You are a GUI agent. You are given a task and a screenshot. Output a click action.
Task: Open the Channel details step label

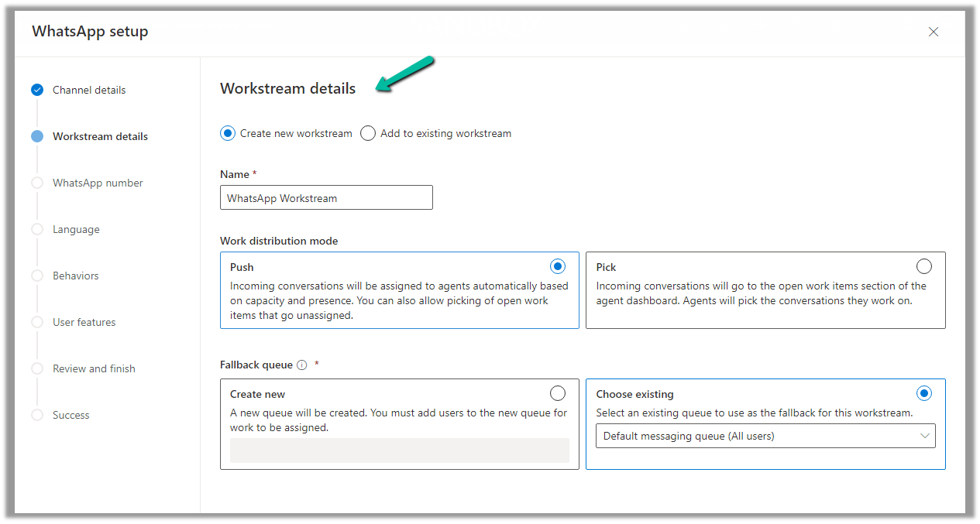(88, 90)
